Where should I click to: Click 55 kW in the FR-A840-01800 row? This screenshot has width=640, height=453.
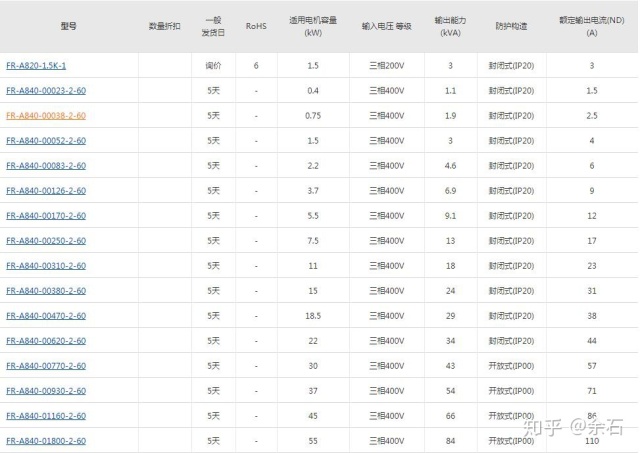click(313, 441)
